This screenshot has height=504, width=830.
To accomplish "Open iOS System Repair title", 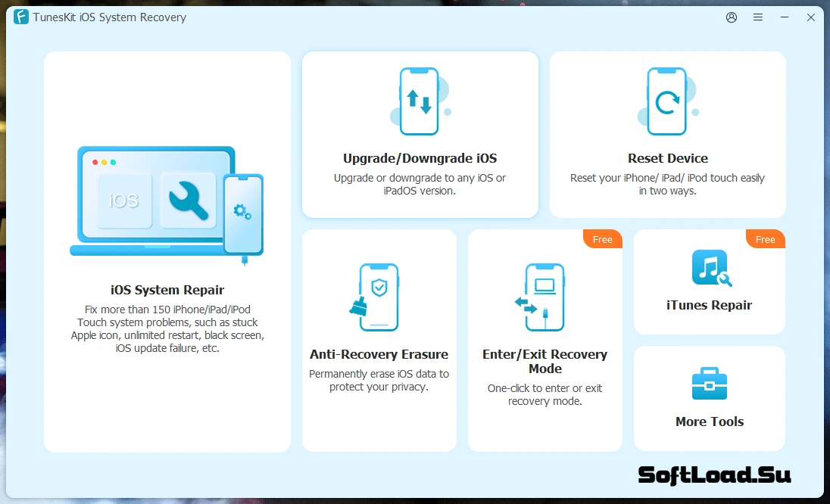I will click(x=167, y=290).
